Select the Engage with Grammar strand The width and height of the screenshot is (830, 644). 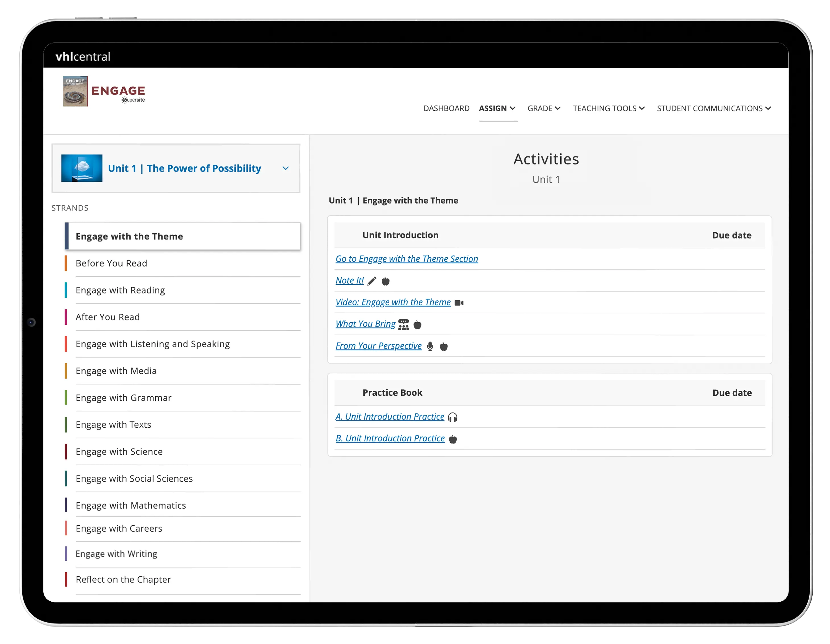pyautogui.click(x=123, y=398)
